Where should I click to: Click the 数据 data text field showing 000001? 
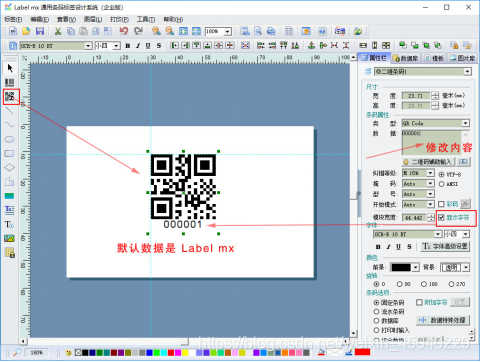(432, 142)
